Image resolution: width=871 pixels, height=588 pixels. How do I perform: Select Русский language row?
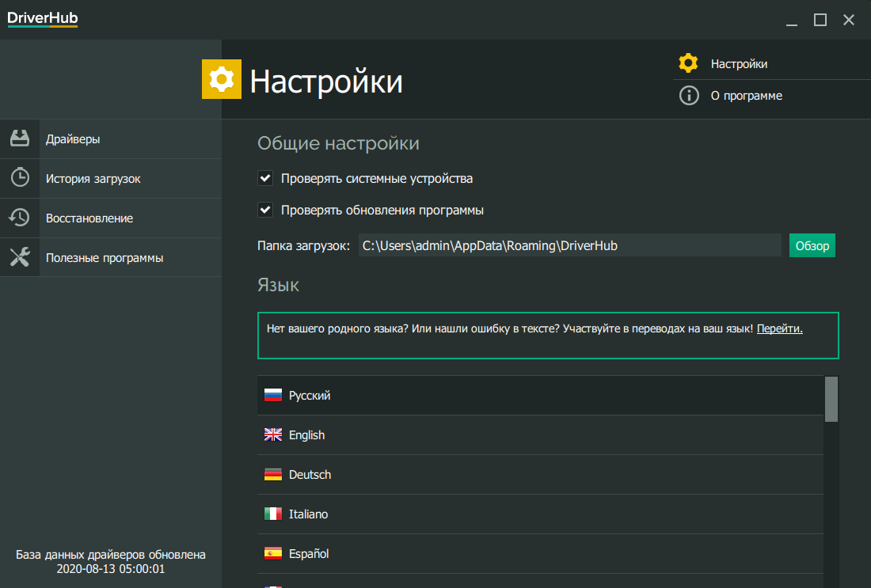[540, 396]
